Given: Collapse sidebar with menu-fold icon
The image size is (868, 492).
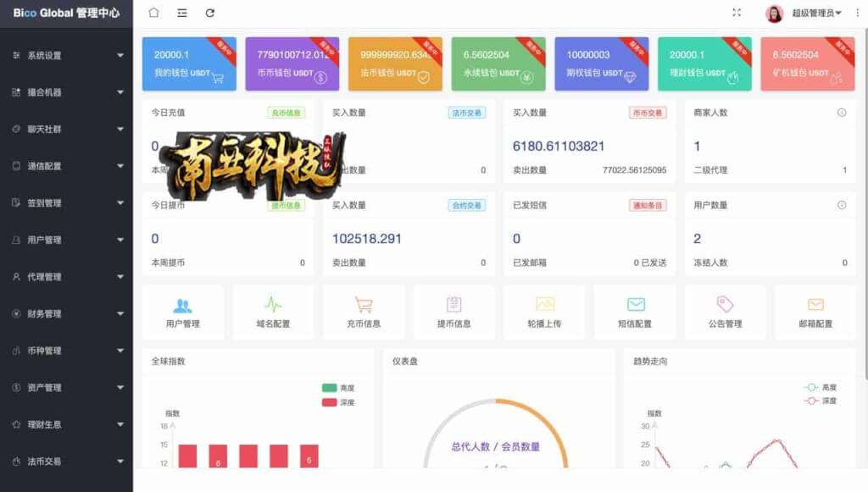Looking at the screenshot, I should 181,13.
